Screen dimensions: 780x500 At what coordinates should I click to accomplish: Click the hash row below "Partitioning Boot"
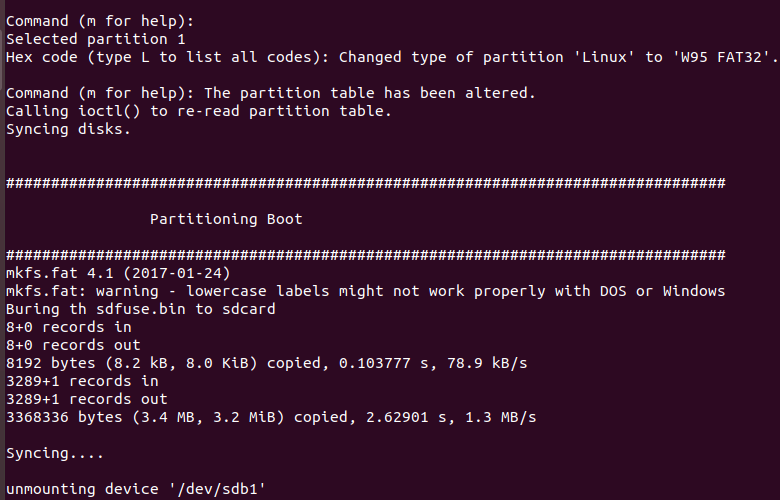coord(365,255)
